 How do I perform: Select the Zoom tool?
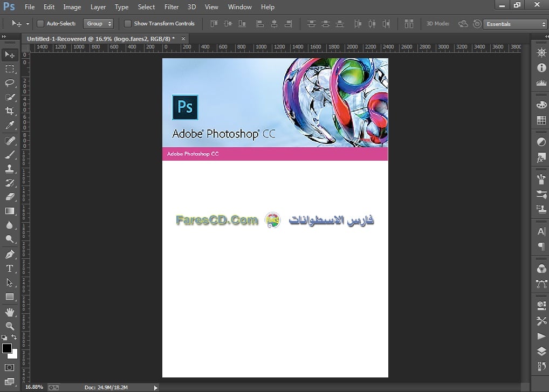[x=10, y=326]
